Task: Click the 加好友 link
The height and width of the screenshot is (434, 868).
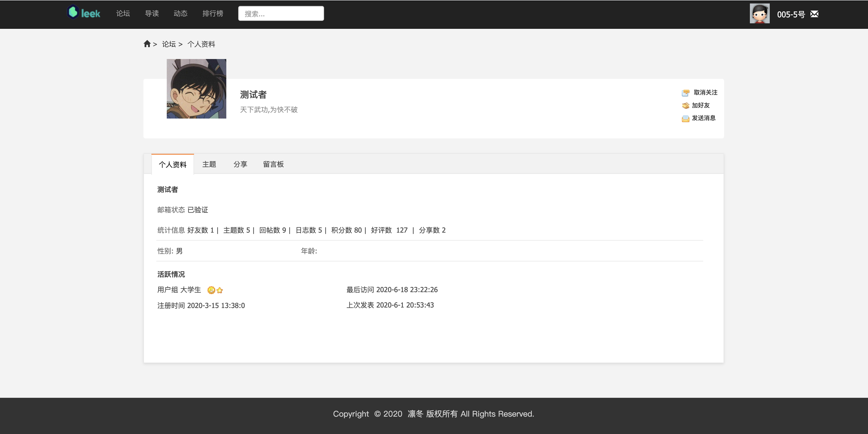Action: (x=701, y=105)
